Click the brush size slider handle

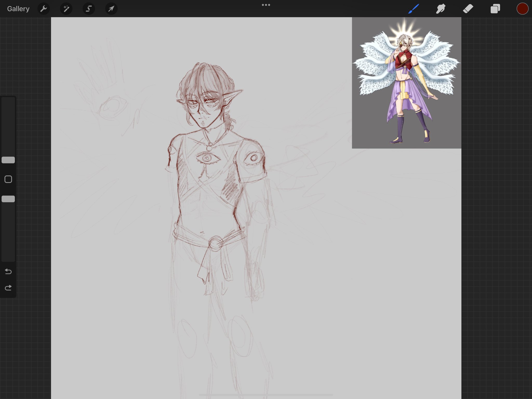8,160
